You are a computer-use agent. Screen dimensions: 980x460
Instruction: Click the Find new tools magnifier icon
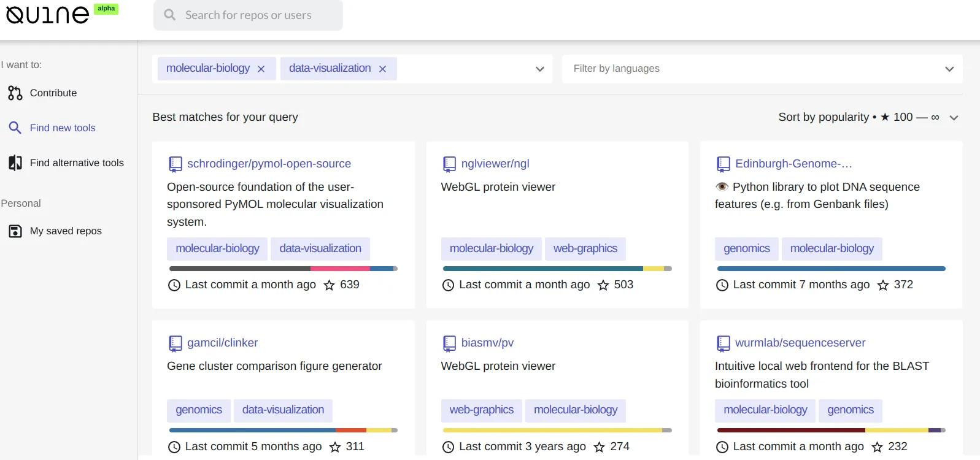[x=15, y=128]
